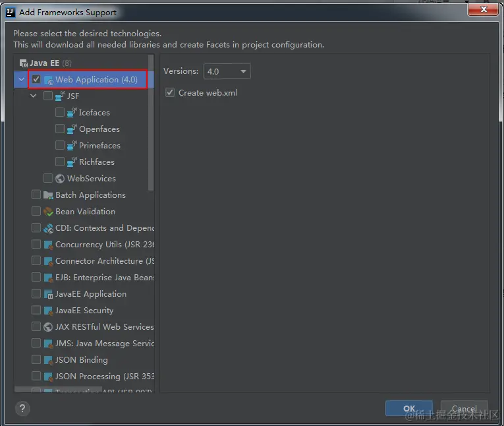Select the Web Application (4.0) row label
The height and width of the screenshot is (426, 504).
(96, 80)
